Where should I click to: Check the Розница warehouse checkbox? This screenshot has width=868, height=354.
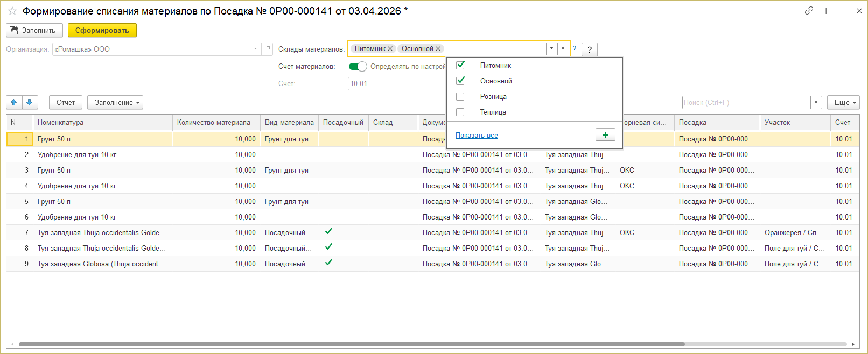click(x=460, y=97)
